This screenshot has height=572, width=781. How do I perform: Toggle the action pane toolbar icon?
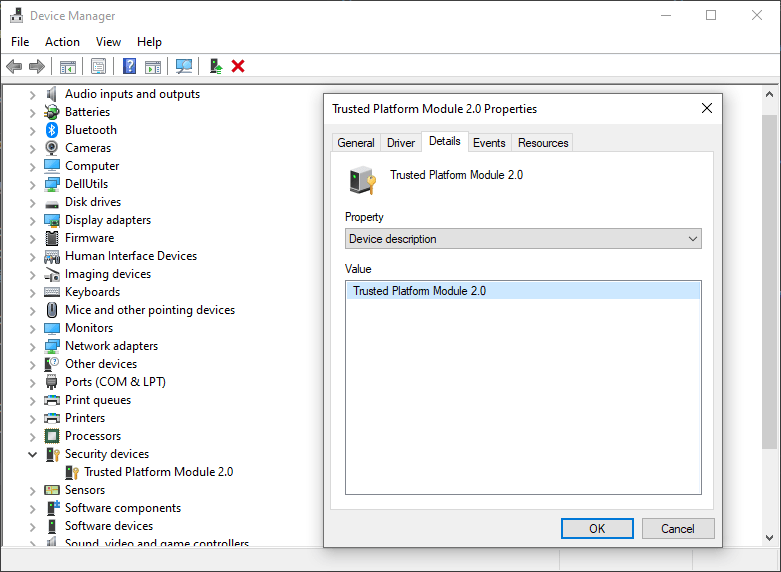click(153, 66)
